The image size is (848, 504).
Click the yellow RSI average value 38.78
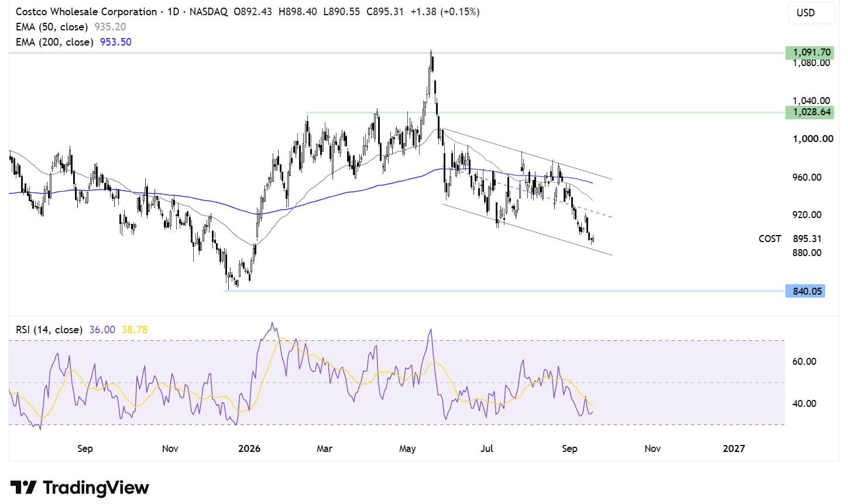point(135,330)
